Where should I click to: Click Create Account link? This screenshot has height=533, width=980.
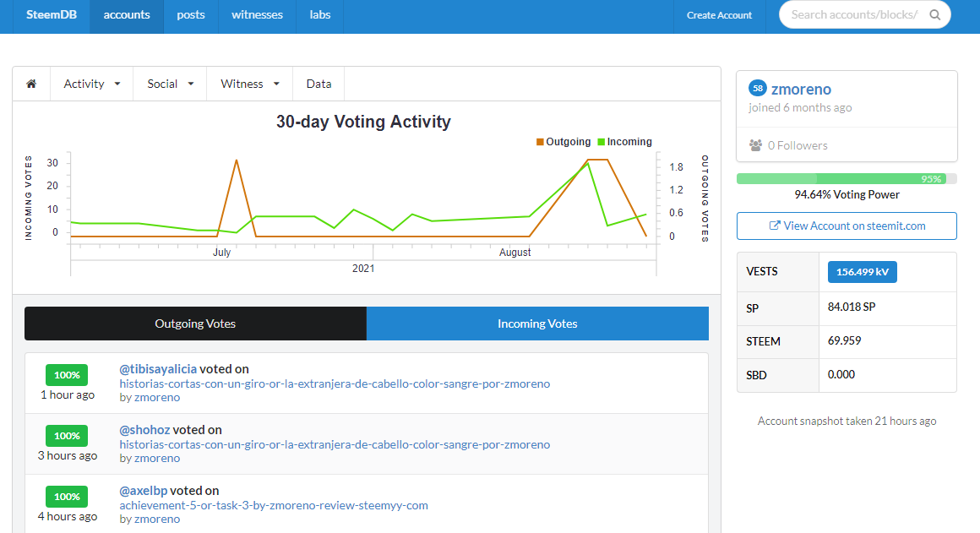(720, 15)
